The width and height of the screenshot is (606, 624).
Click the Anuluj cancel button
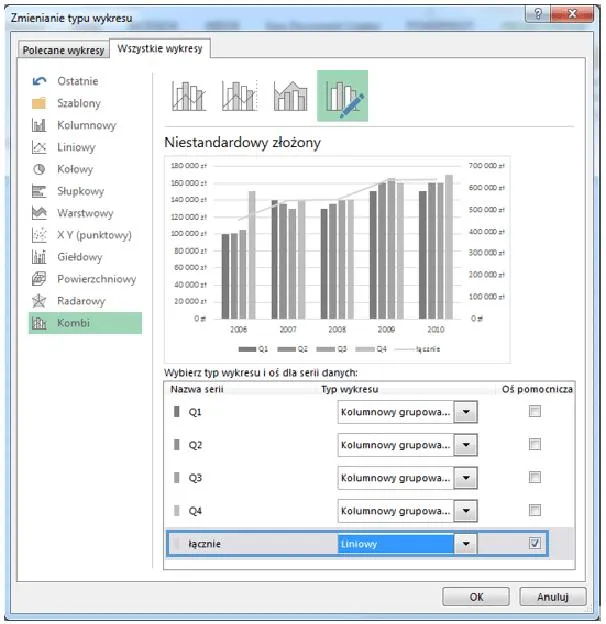point(552,597)
